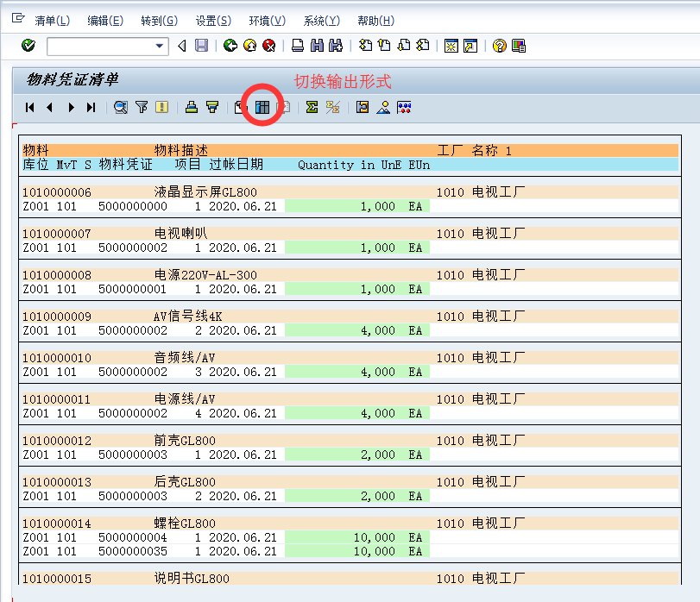Open the 设置(S) menu
The height and width of the screenshot is (602, 700).
[212, 21]
